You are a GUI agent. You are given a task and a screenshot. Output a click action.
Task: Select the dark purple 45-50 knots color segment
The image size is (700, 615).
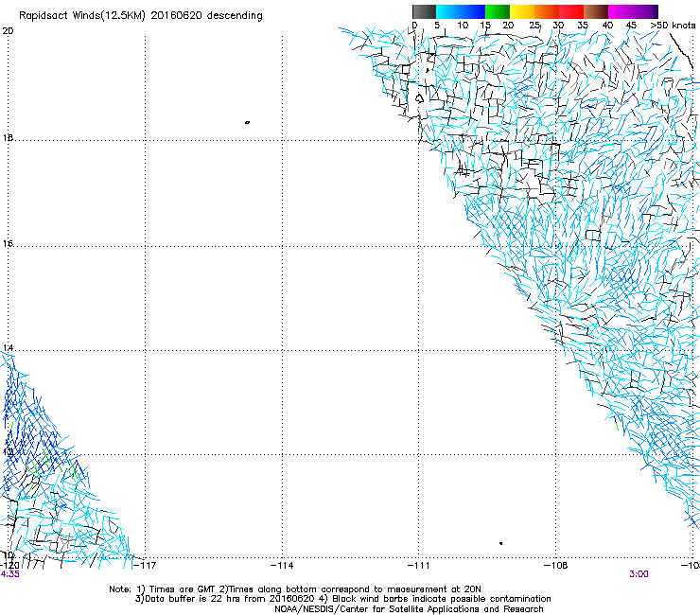645,11
